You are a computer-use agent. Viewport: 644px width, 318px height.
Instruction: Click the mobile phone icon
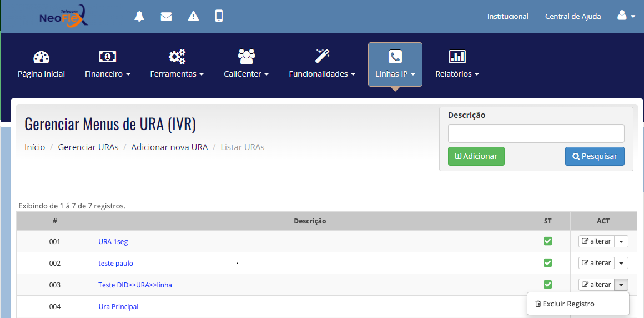(x=219, y=17)
